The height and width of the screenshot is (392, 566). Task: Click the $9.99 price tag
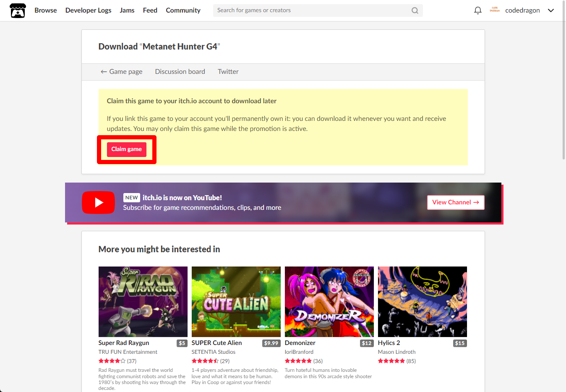[271, 343]
